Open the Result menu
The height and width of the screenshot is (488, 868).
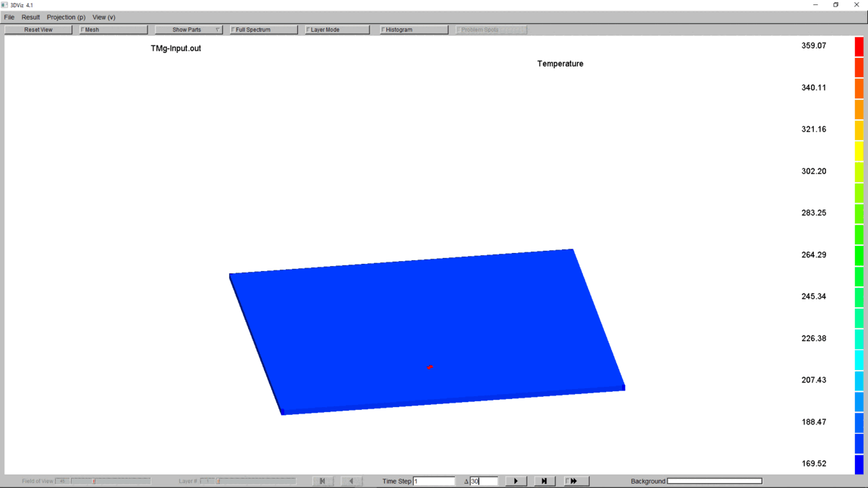click(30, 17)
